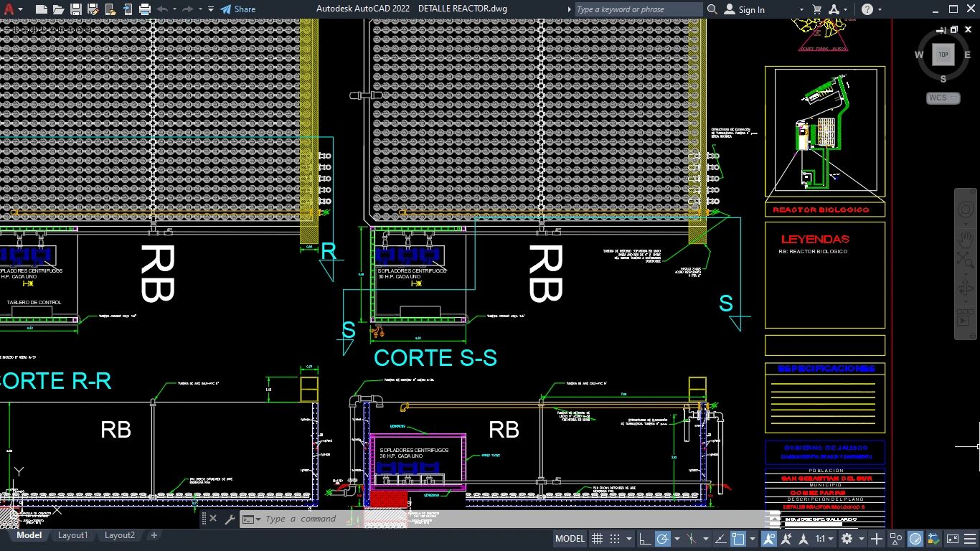This screenshot has height=551, width=980.
Task: Click the Save icon in Quick Access toolbar
Action: tap(76, 9)
